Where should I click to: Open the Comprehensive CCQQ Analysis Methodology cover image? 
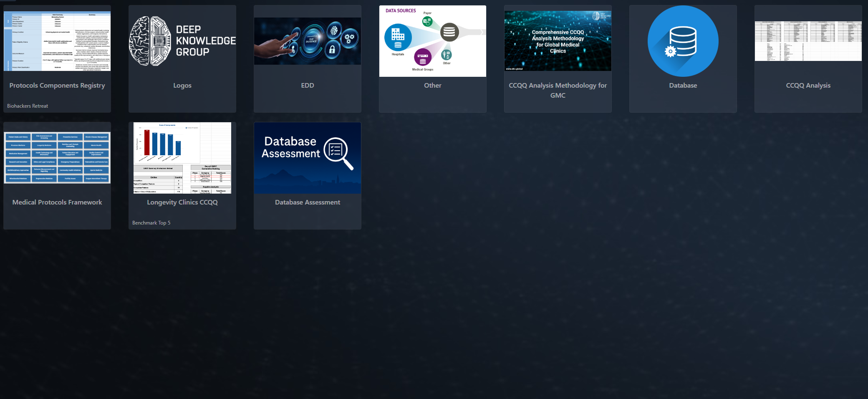558,41
